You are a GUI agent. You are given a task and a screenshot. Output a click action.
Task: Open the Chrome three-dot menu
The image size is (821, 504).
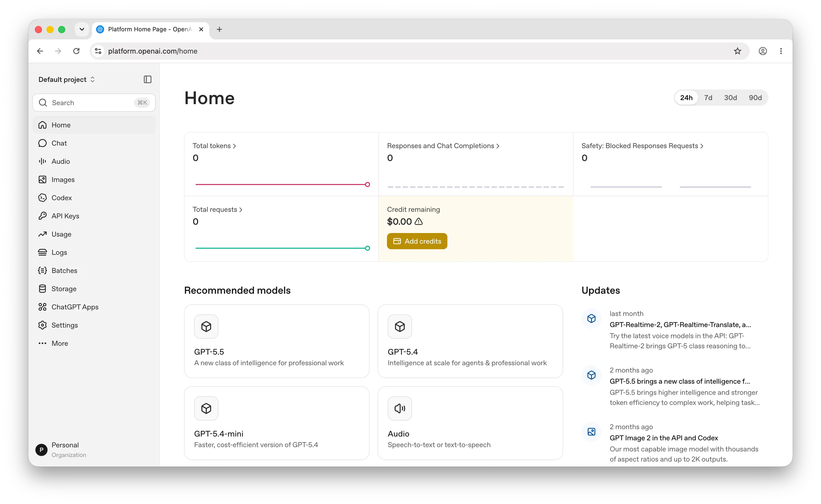781,51
